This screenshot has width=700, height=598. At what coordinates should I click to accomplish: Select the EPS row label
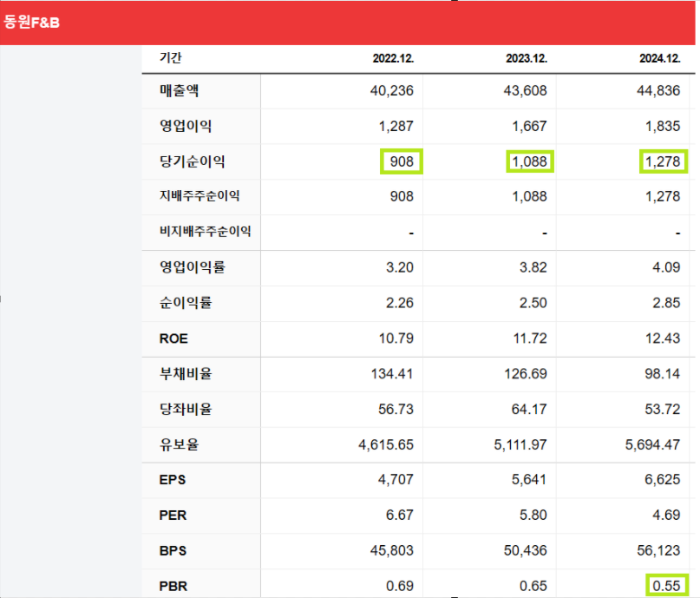(173, 480)
